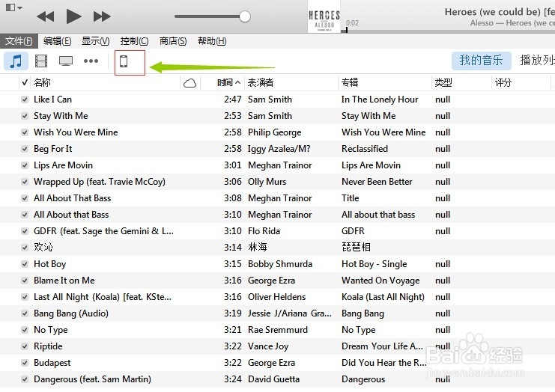Skip forward to next track
The image size is (555, 392).
click(102, 16)
